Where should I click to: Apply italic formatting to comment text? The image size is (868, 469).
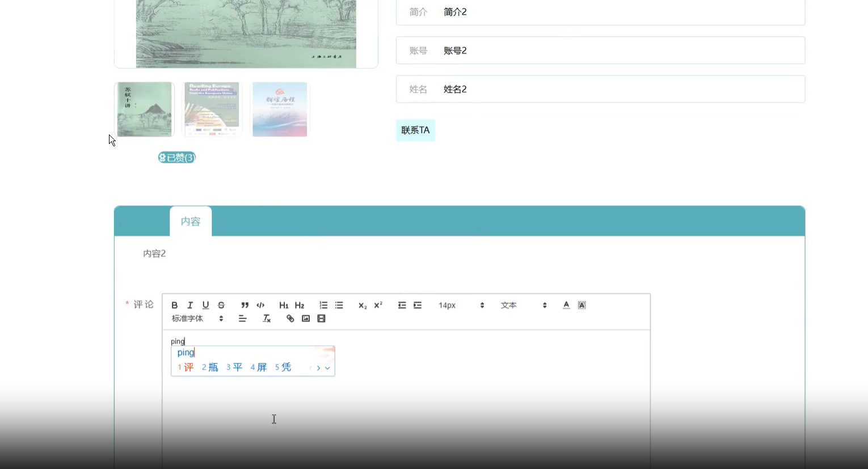pyautogui.click(x=190, y=305)
